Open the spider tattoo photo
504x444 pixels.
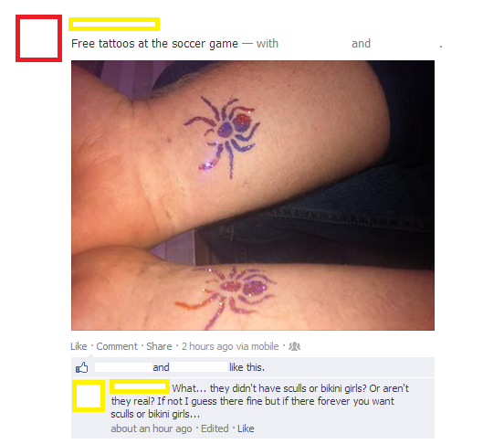pos(253,196)
